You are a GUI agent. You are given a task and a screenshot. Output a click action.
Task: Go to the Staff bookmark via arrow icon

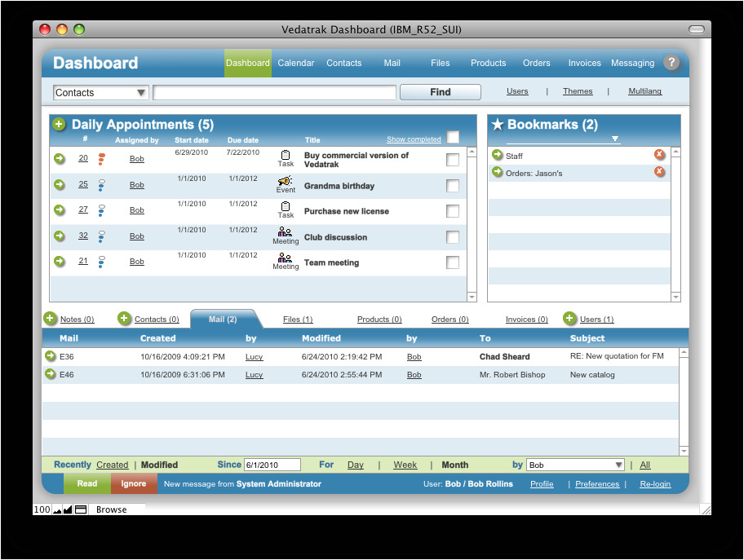[497, 155]
